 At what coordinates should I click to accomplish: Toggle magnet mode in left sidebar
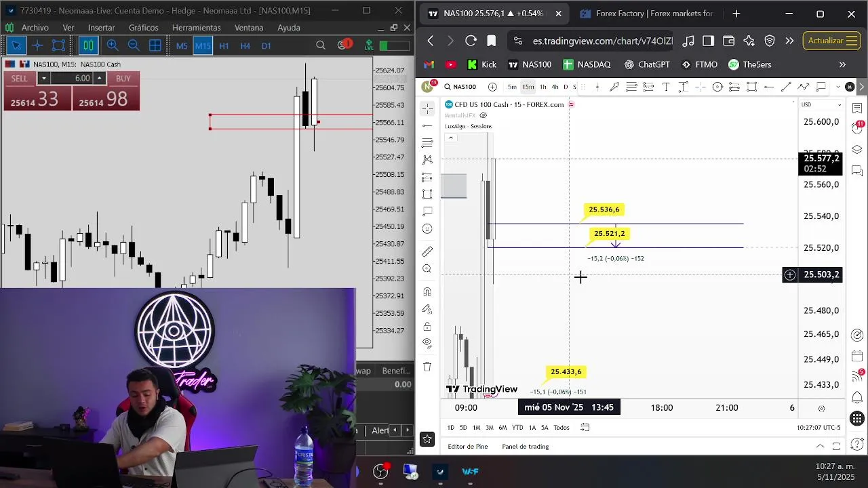click(427, 292)
